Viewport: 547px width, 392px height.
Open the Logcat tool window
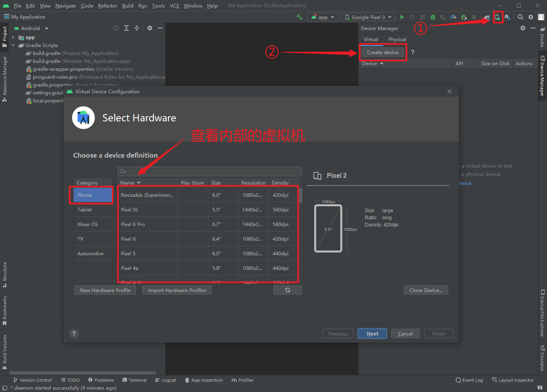coord(166,380)
